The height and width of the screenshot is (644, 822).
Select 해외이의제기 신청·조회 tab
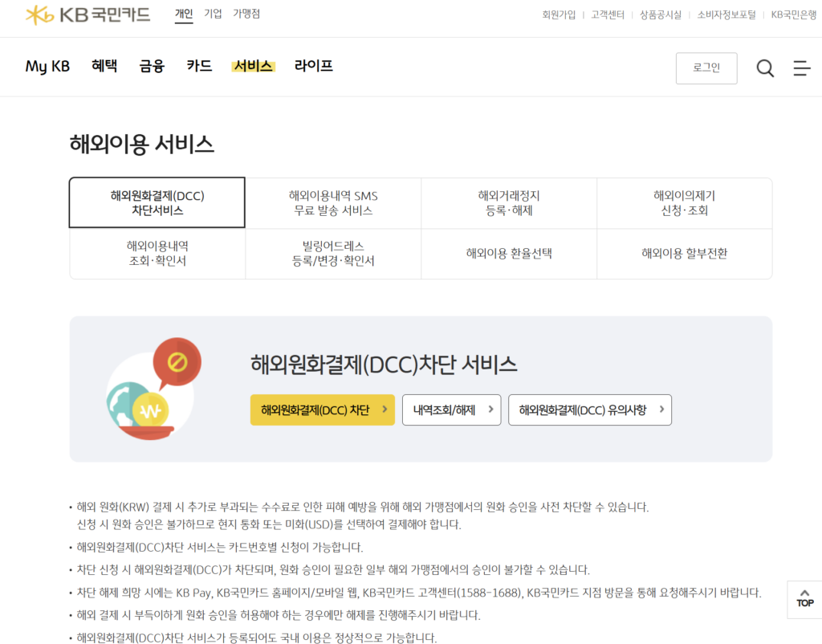pos(685,203)
